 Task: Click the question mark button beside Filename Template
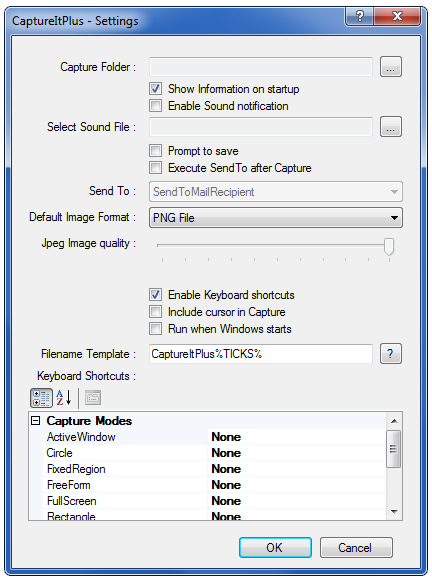391,354
